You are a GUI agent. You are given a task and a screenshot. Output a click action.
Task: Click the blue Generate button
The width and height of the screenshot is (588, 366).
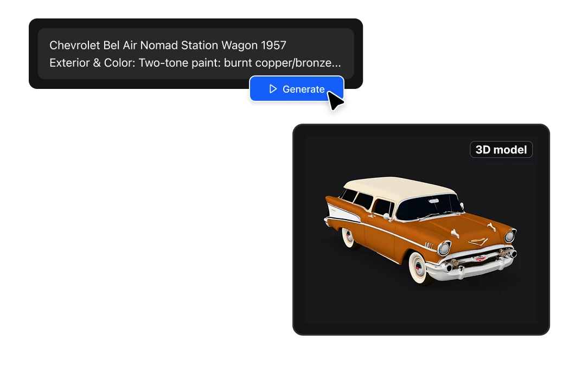(297, 89)
